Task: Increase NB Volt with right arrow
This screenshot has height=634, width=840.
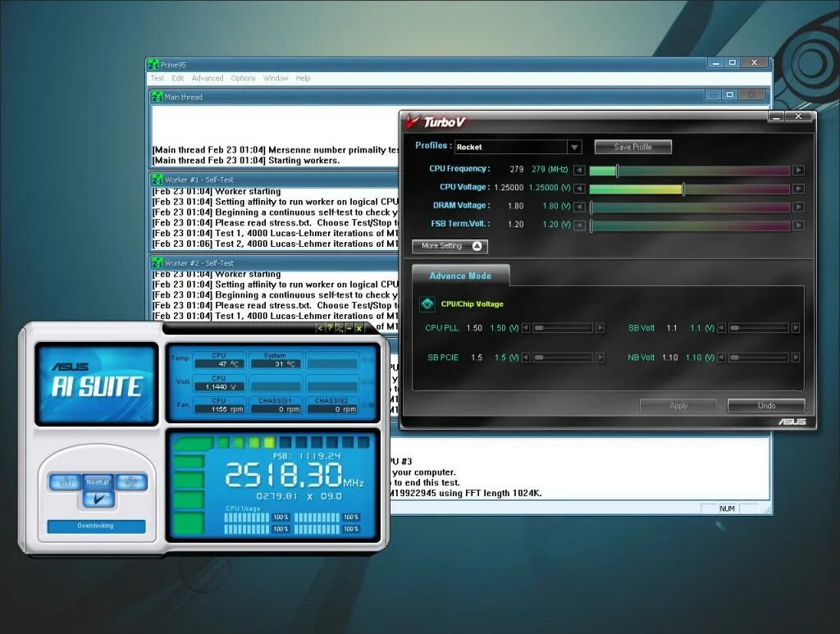Action: 796,357
